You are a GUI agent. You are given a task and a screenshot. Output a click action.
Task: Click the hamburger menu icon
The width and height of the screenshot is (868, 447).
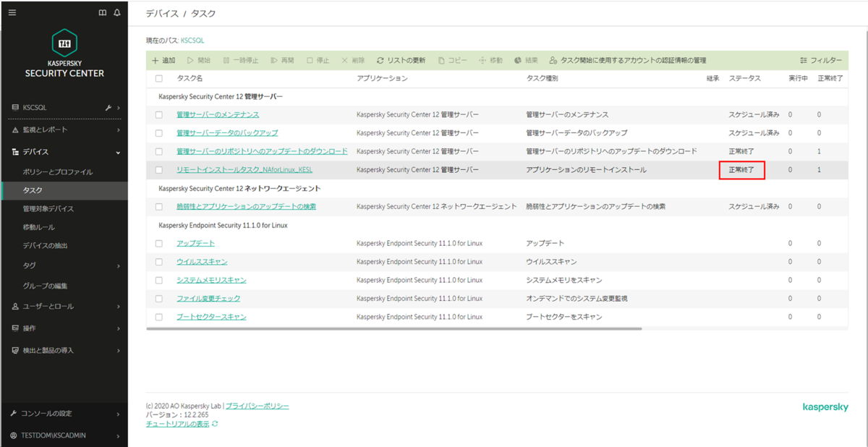tap(12, 12)
